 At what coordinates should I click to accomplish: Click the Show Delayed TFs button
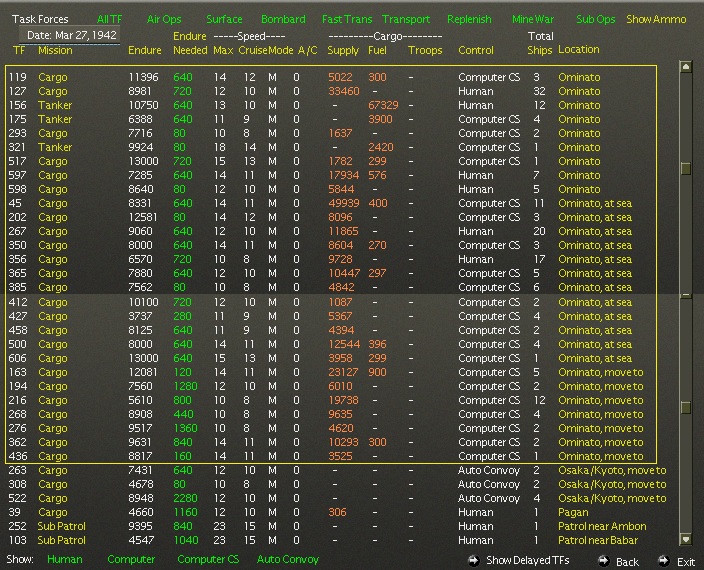point(528,561)
